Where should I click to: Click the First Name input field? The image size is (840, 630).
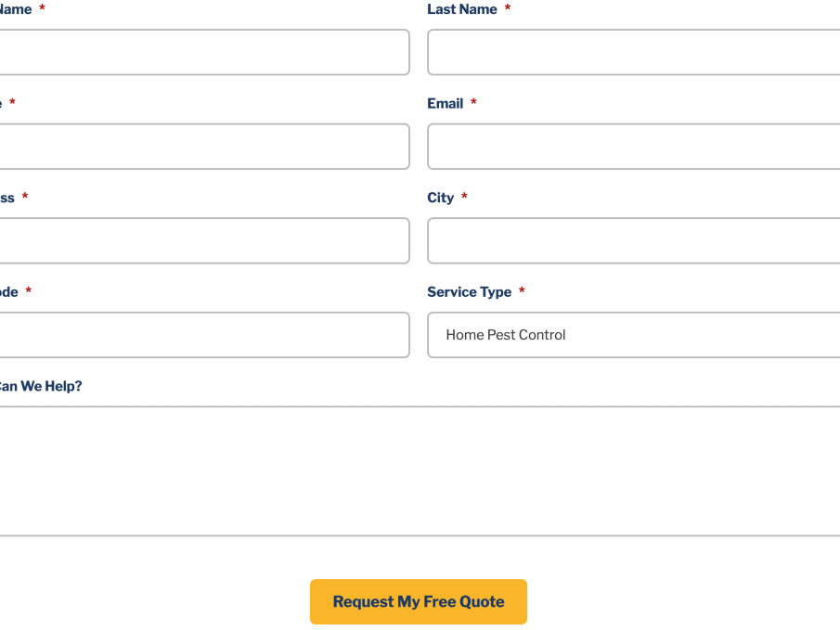204,52
